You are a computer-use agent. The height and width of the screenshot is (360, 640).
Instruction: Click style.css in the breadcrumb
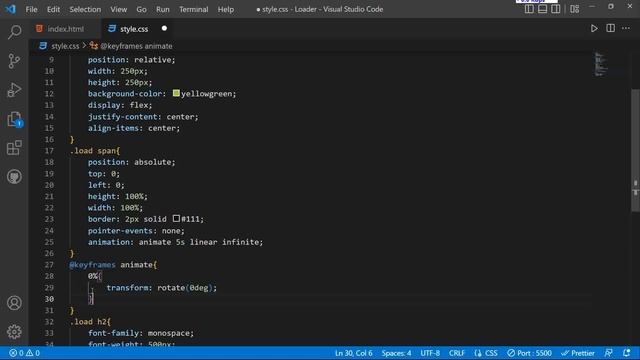click(65, 46)
